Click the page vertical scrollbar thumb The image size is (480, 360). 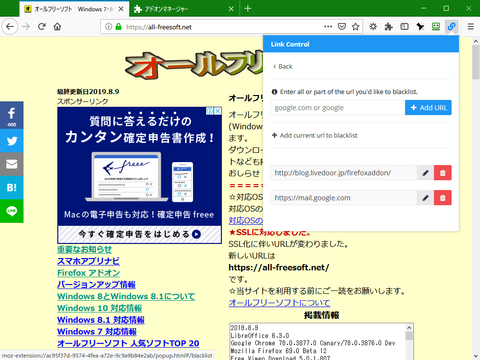[476, 62]
